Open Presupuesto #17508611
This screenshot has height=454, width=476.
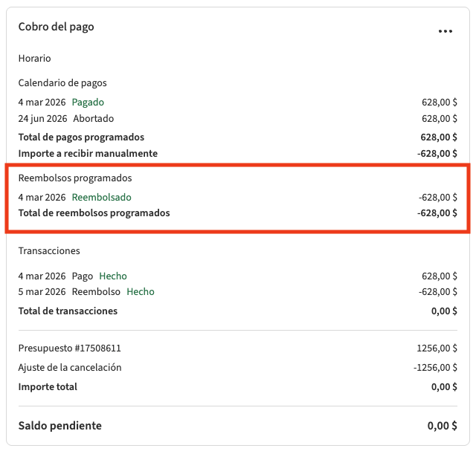coord(69,348)
